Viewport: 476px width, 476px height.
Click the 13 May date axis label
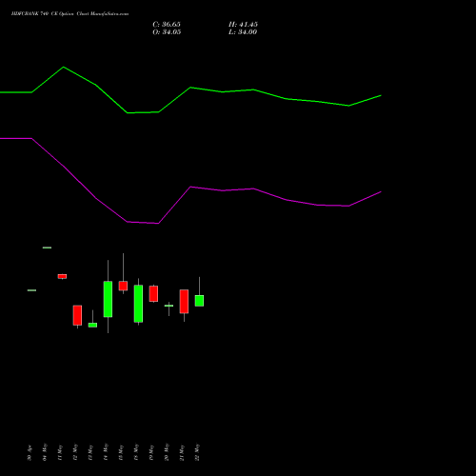click(x=90, y=452)
